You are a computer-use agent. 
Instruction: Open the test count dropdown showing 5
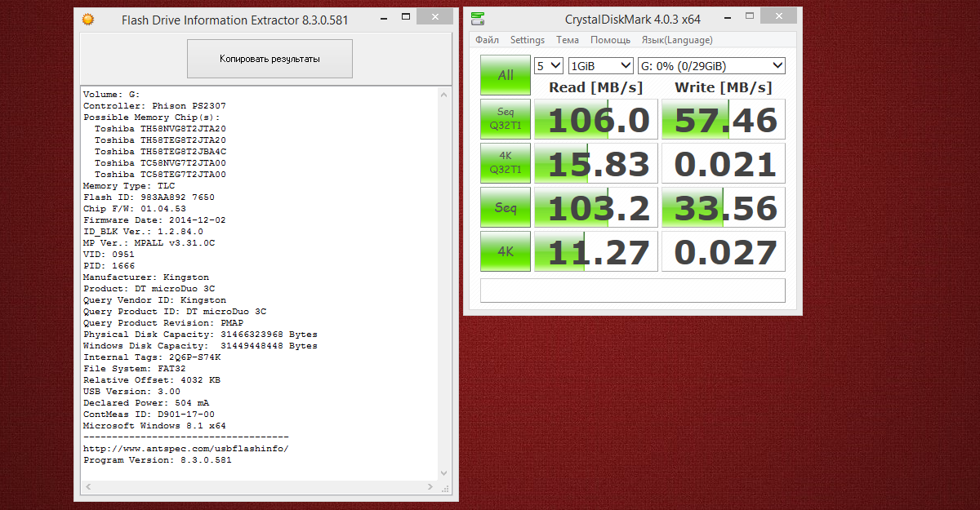click(x=548, y=65)
